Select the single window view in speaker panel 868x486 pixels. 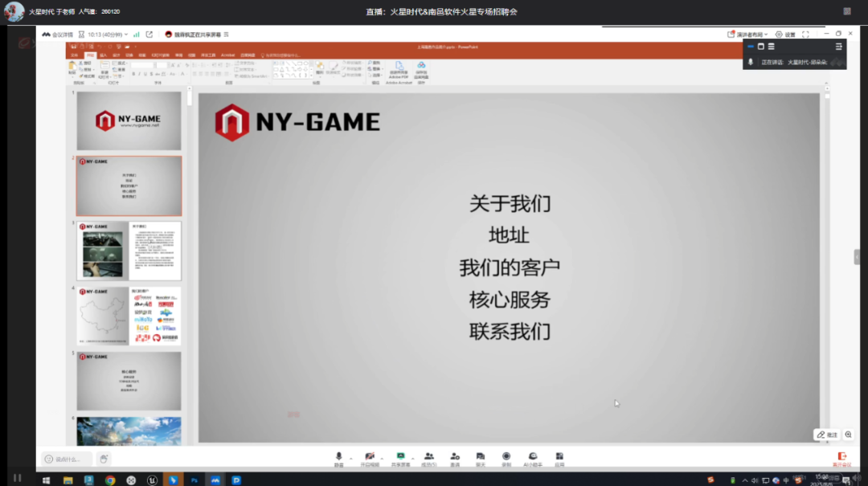761,47
